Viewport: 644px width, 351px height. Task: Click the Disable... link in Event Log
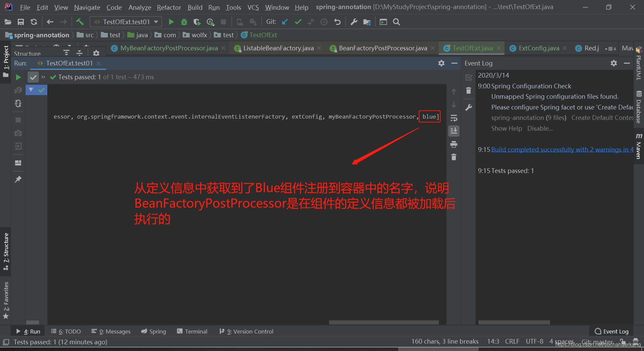(x=540, y=129)
